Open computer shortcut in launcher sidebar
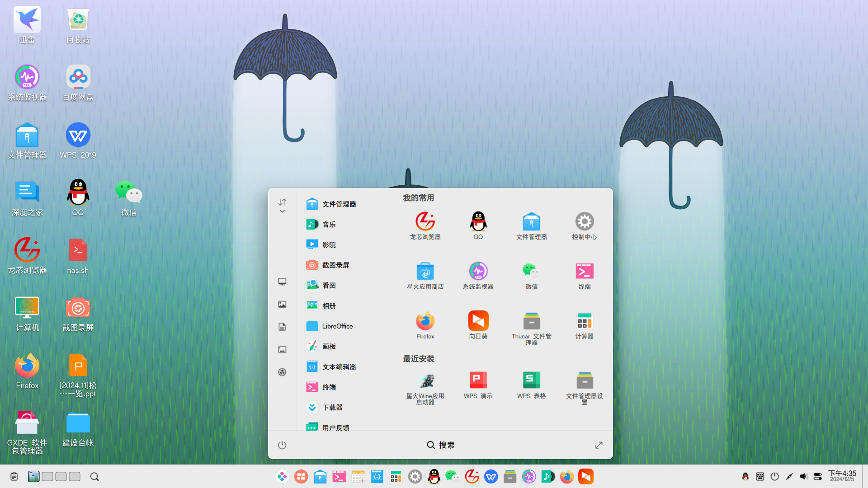The height and width of the screenshot is (488, 868). coord(282,282)
